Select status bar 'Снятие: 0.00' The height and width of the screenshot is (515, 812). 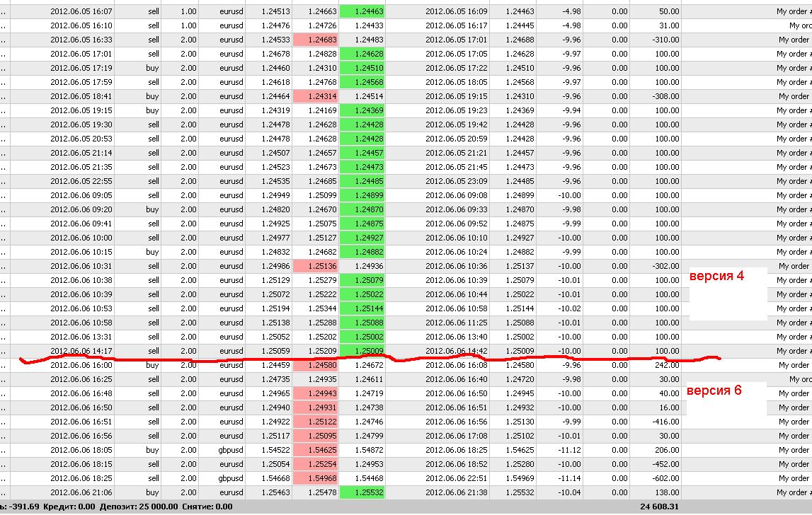pos(207,507)
